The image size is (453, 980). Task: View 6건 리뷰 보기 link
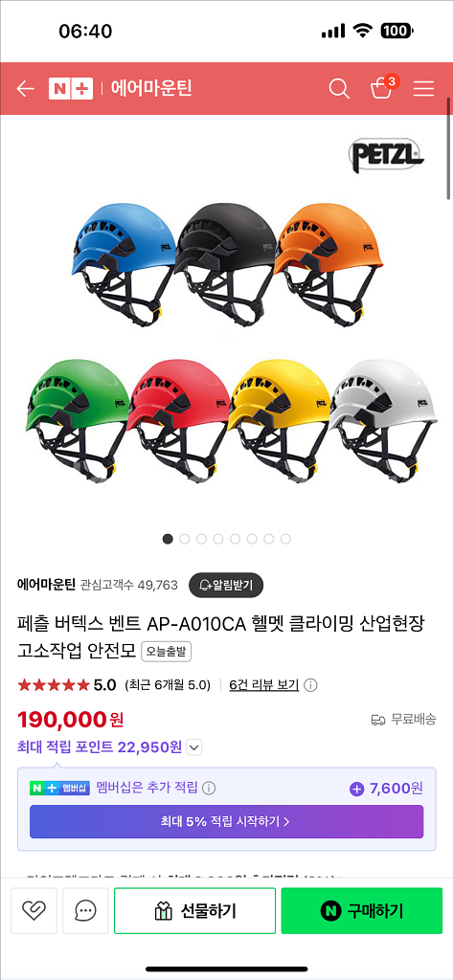(264, 685)
